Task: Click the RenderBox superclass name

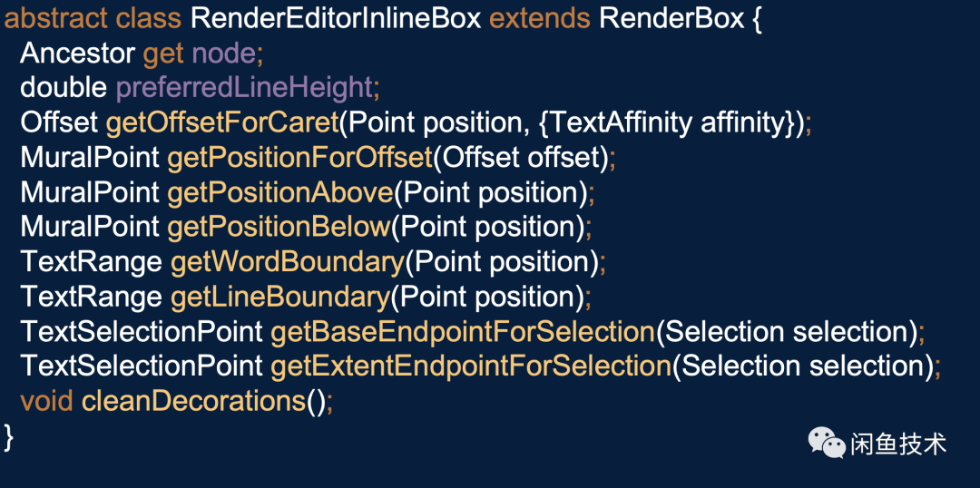Action: pyautogui.click(x=671, y=19)
